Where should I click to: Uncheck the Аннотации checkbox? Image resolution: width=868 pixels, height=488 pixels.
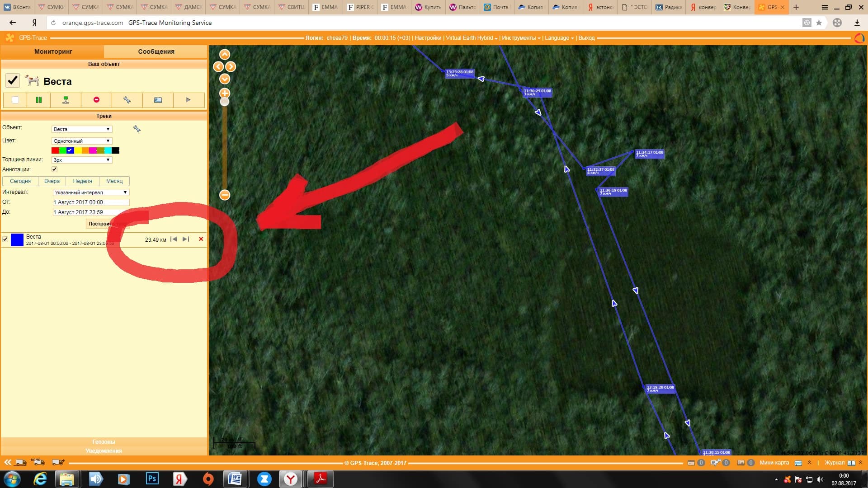click(x=55, y=169)
